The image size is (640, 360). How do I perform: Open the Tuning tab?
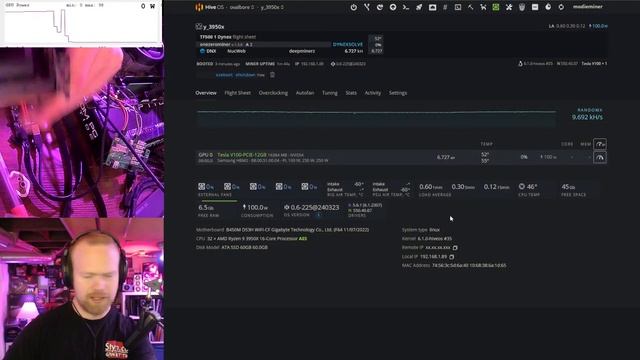click(x=330, y=93)
